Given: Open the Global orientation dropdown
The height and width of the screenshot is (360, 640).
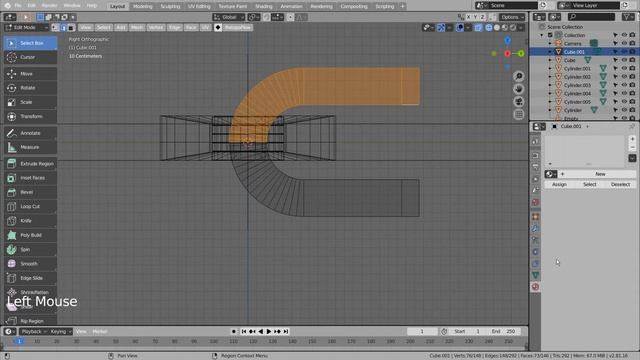Looking at the screenshot, I should tap(229, 17).
